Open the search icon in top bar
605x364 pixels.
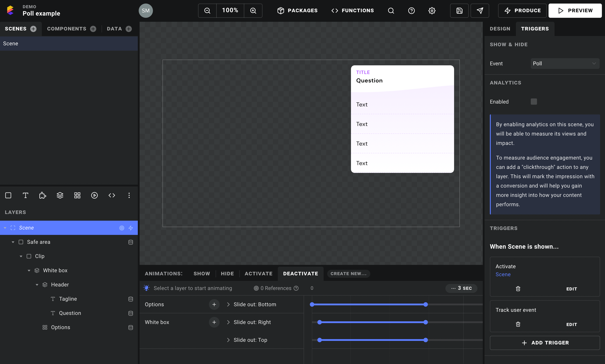(391, 10)
